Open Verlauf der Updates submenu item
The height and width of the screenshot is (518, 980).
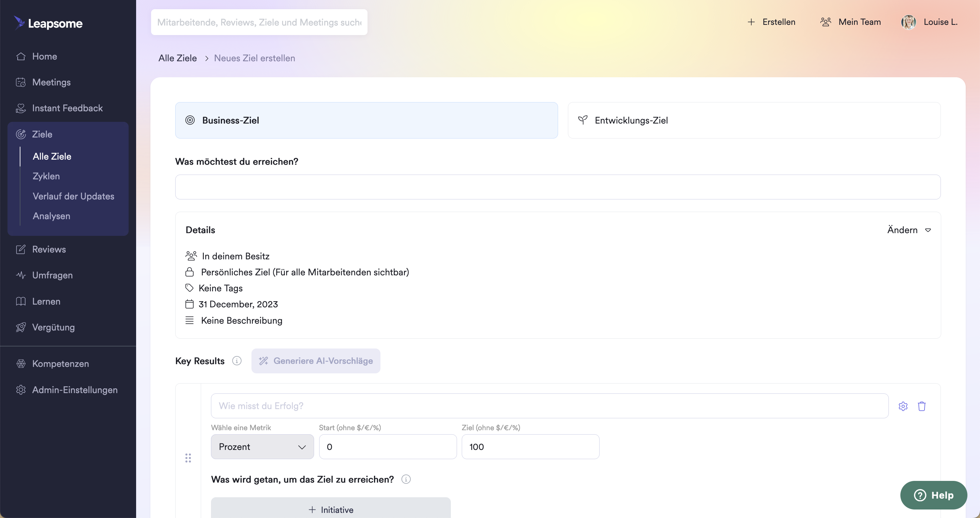(x=73, y=196)
